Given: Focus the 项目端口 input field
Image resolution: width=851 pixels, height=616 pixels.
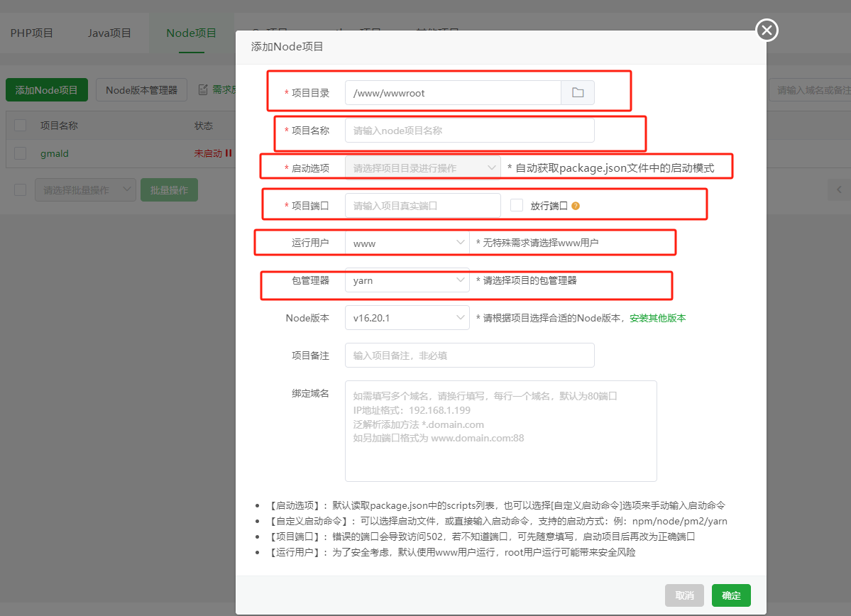Looking at the screenshot, I should [x=422, y=206].
